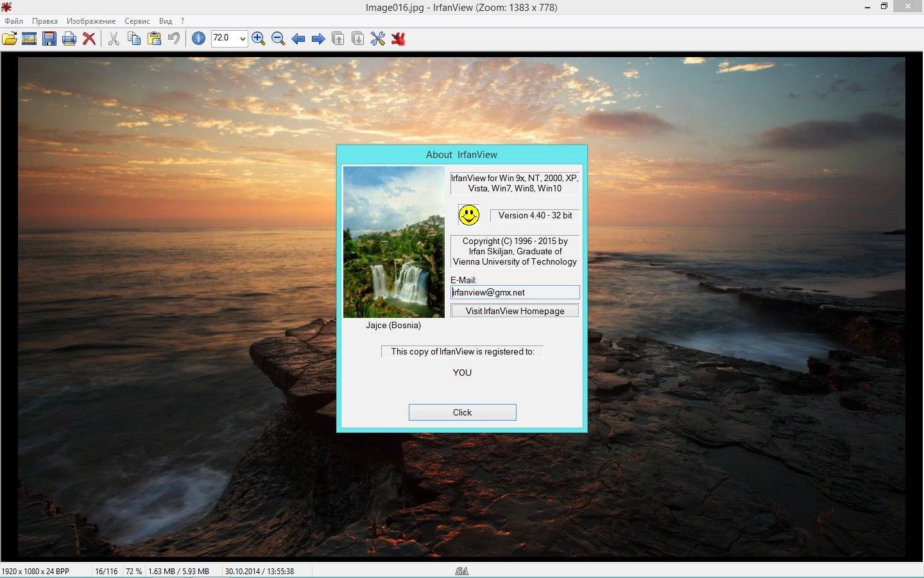924x578 pixels.
Task: Open image Information blue i icon
Action: (198, 39)
